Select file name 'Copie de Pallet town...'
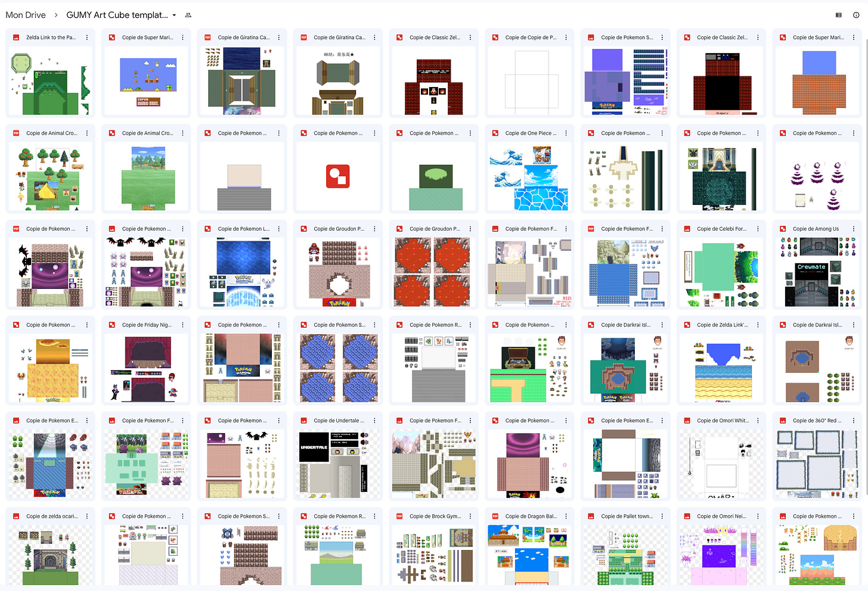This screenshot has height=591, width=868. coord(627,517)
